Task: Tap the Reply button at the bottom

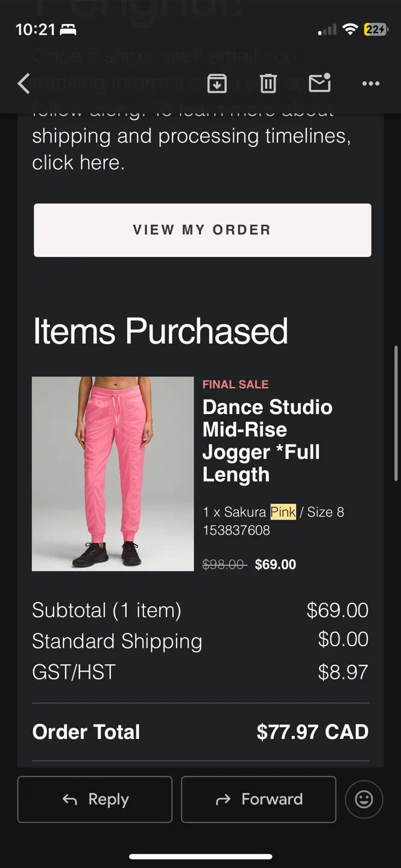Action: coord(95,799)
